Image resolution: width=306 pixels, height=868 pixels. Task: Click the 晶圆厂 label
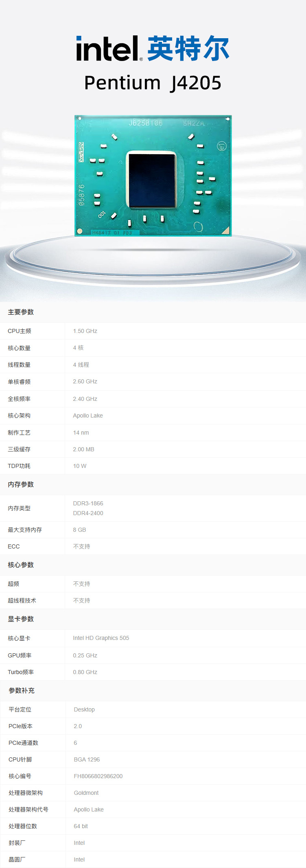17,859
